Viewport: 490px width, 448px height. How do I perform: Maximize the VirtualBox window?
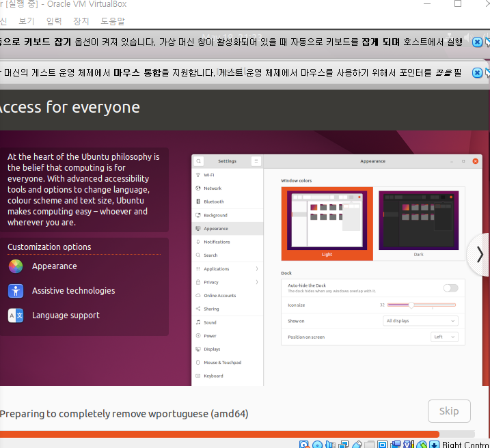tap(458, 3)
